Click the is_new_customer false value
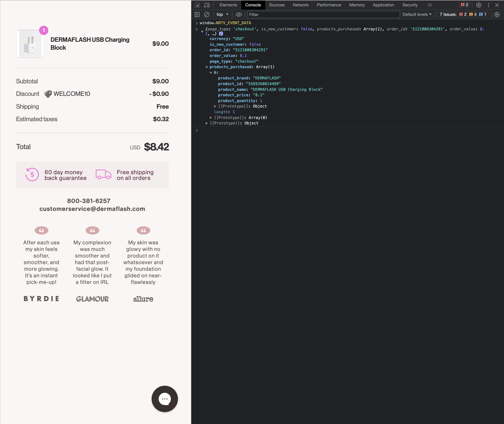504x424 pixels. pyautogui.click(x=255, y=44)
